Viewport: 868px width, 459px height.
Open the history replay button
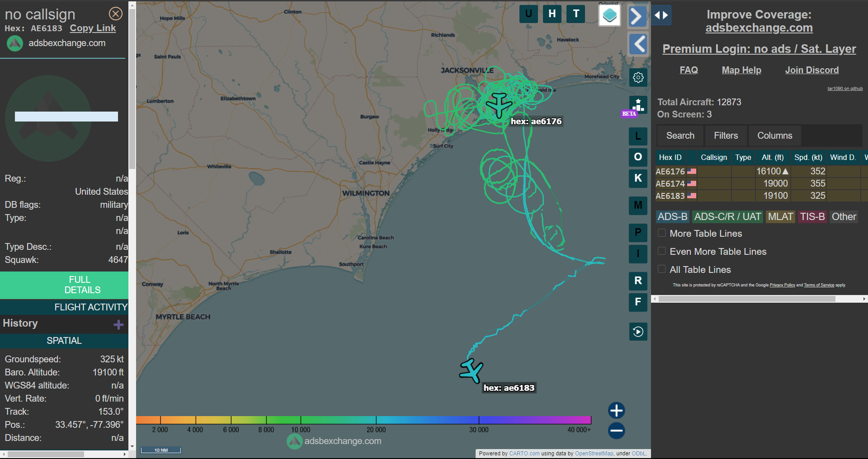pyautogui.click(x=638, y=332)
